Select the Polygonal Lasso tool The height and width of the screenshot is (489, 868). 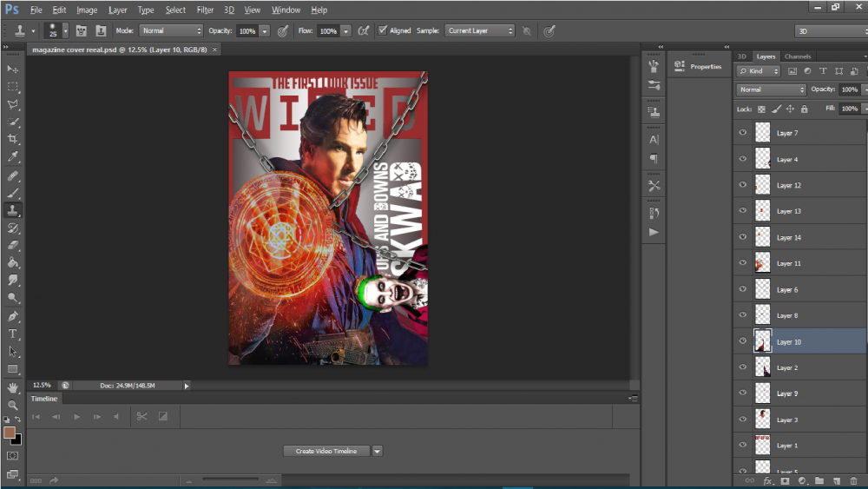point(13,104)
